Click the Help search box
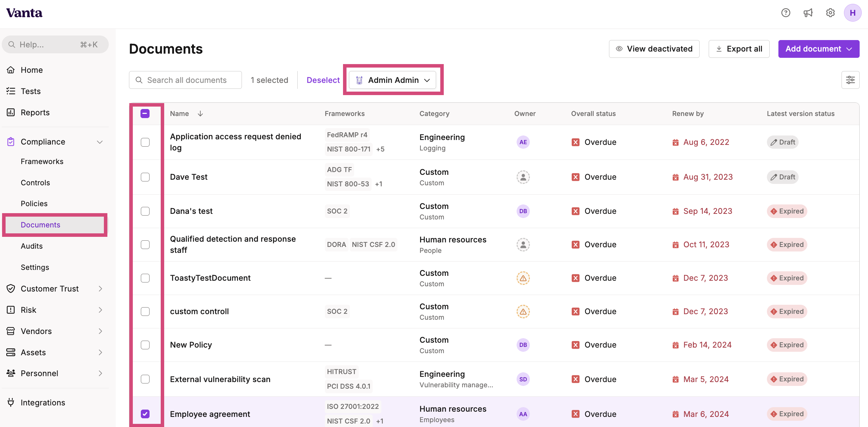This screenshot has width=868, height=427. 55,45
